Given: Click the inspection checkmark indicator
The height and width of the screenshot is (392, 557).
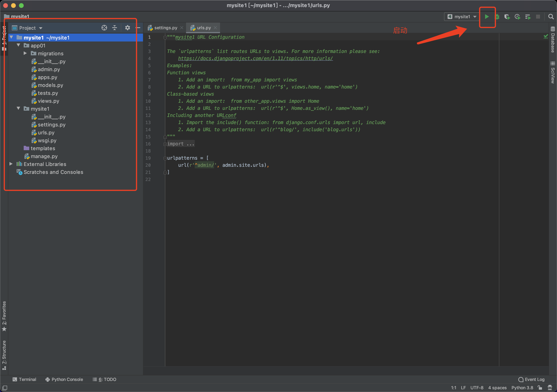Looking at the screenshot, I should point(546,37).
